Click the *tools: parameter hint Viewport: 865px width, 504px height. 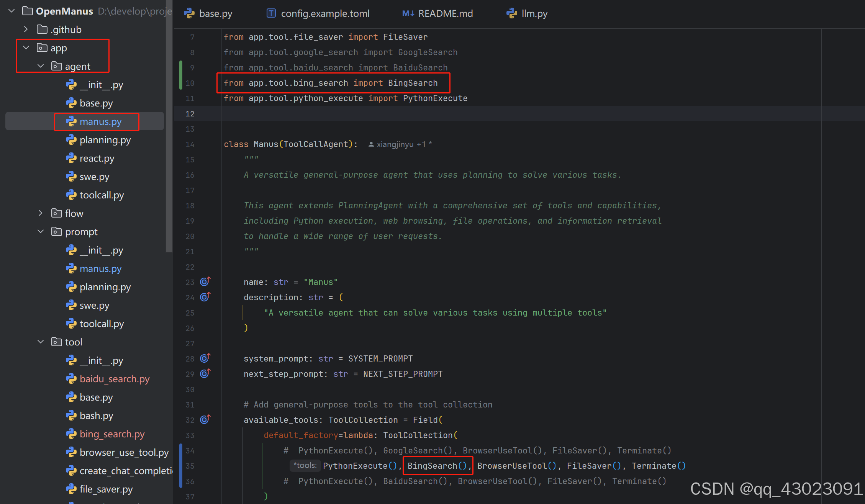305,465
